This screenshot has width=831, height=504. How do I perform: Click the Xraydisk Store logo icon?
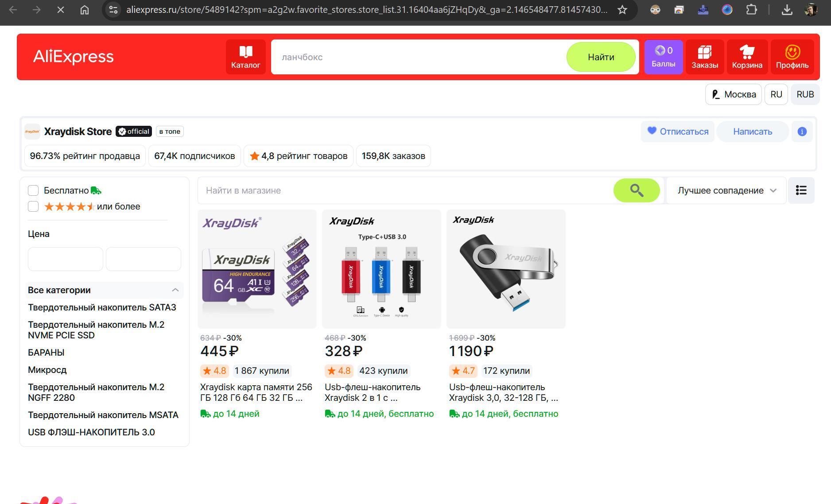32,132
